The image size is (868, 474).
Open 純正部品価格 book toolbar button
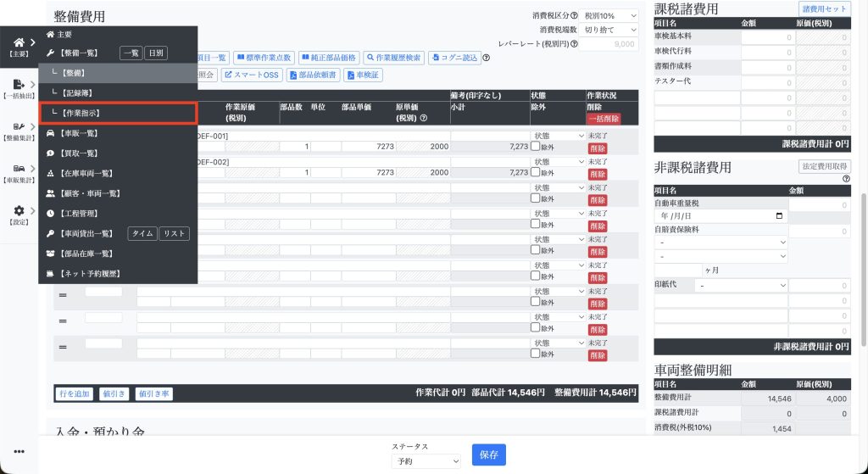[329, 58]
